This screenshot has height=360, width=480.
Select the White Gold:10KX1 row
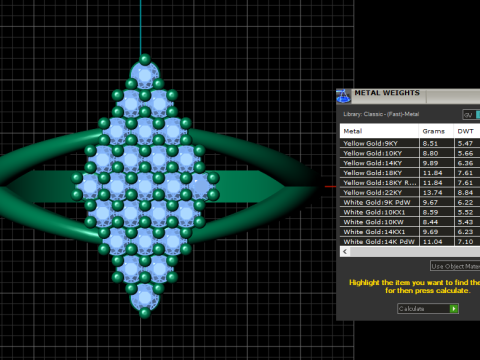(410, 212)
